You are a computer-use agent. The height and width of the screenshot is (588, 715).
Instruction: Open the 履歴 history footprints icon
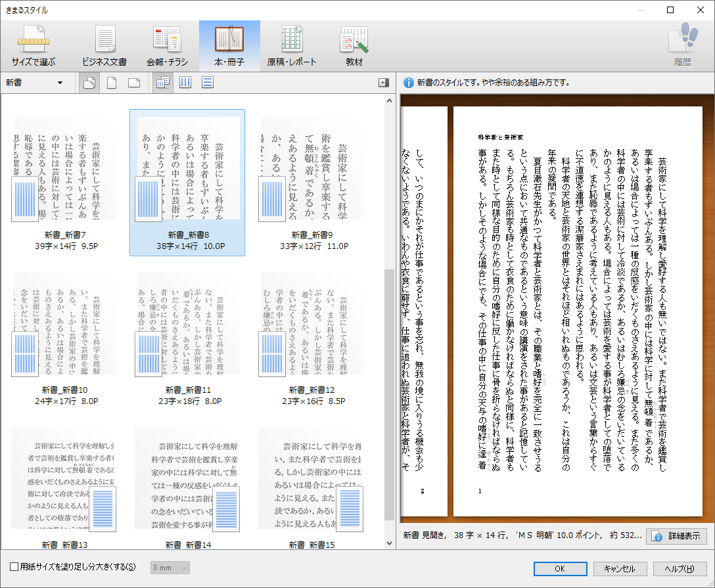click(x=683, y=45)
